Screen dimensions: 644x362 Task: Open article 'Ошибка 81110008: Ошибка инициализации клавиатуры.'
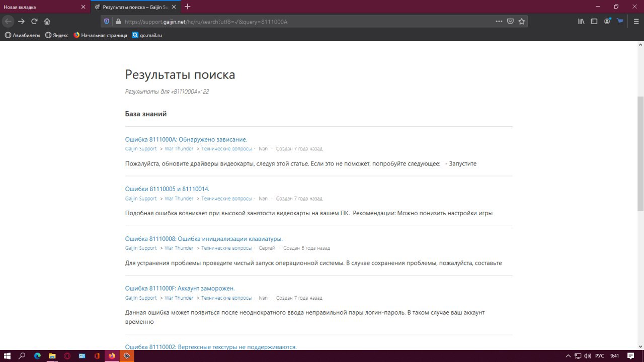click(x=204, y=239)
